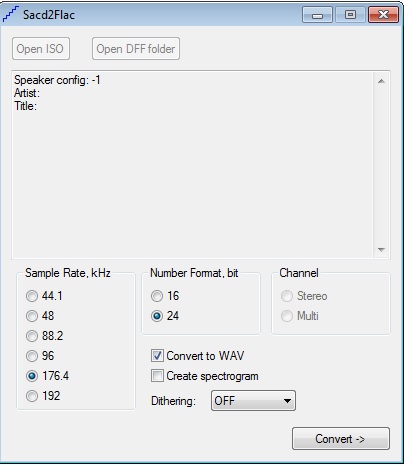
Task: Open the Dithering dropdown
Action: pos(253,401)
